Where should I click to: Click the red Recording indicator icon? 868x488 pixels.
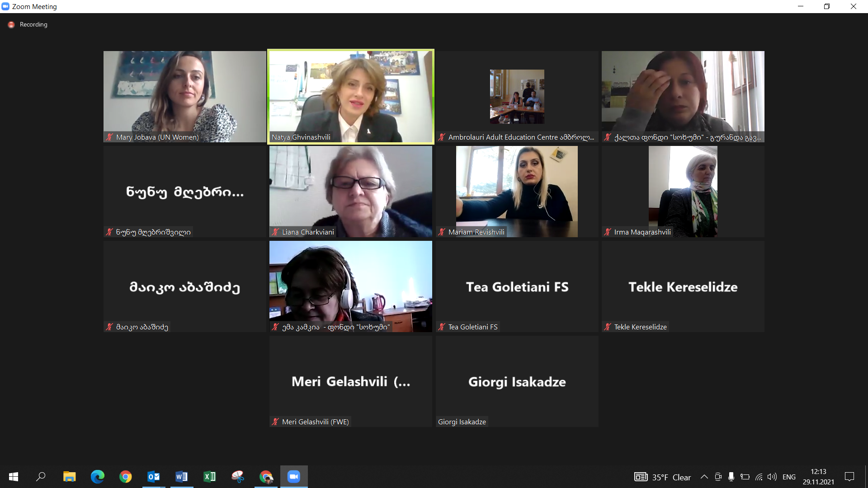11,25
